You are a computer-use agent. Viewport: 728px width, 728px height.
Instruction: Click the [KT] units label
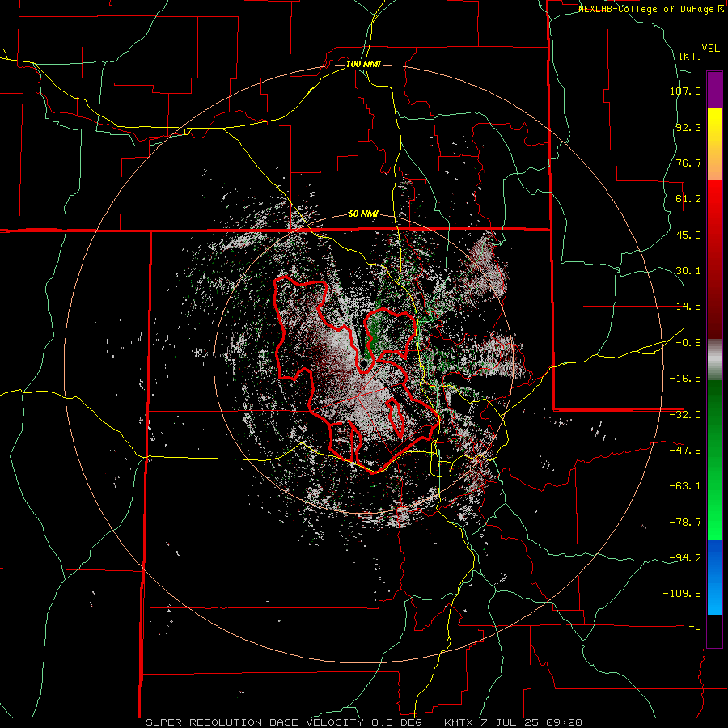point(691,56)
